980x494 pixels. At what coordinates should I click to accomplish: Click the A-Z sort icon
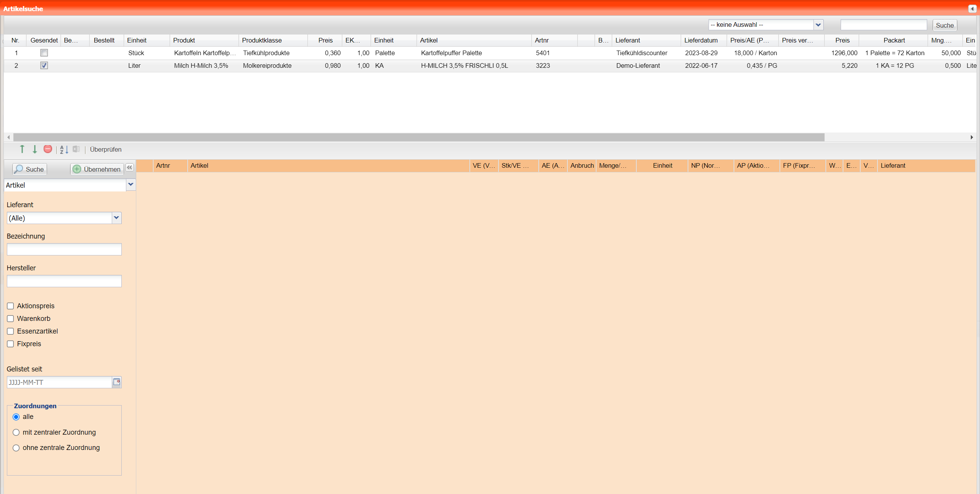[x=64, y=149]
